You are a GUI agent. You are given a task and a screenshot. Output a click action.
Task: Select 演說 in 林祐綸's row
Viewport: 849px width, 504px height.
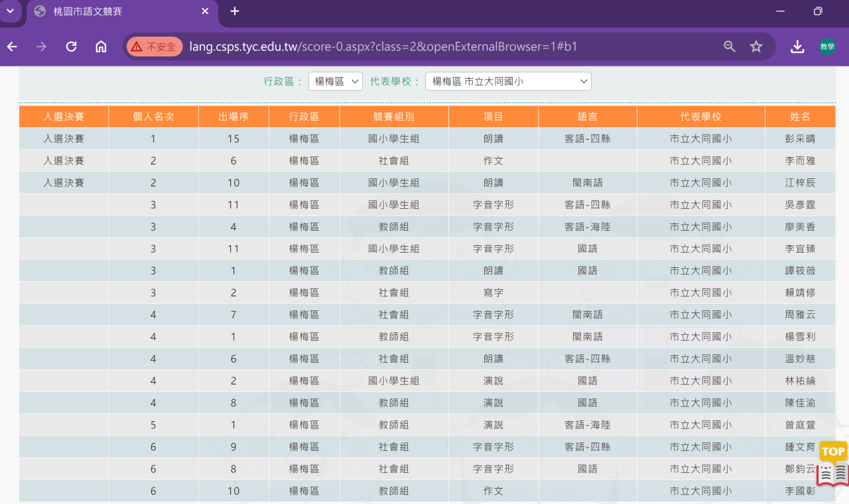493,381
